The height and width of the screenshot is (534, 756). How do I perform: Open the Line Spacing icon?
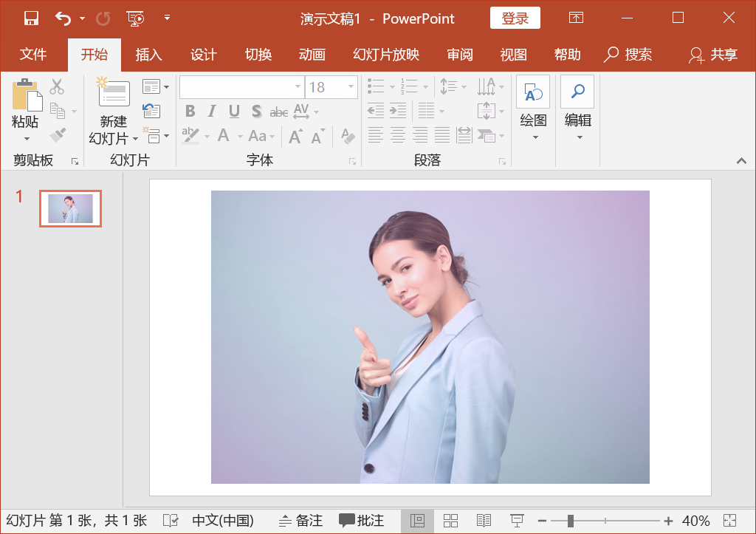[x=448, y=87]
